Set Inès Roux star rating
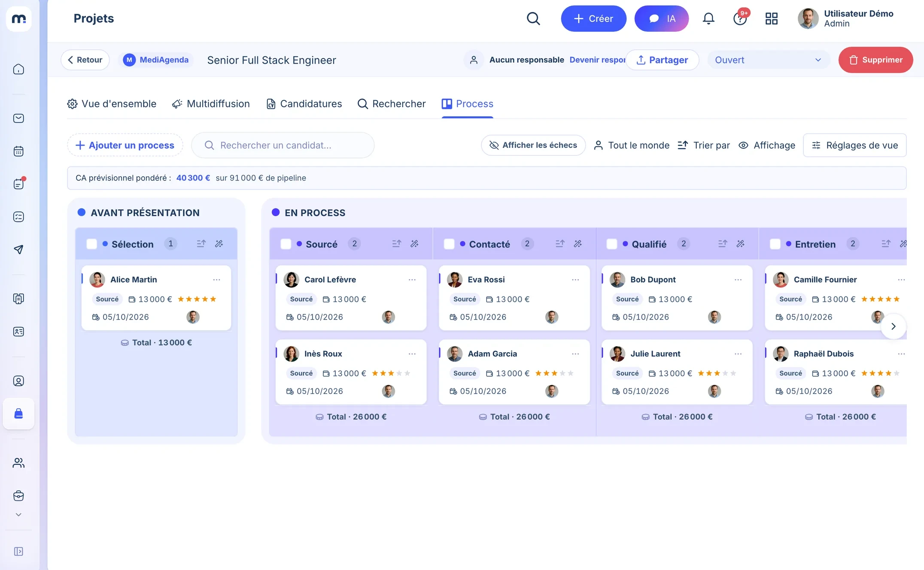This screenshot has height=570, width=924. pos(391,373)
